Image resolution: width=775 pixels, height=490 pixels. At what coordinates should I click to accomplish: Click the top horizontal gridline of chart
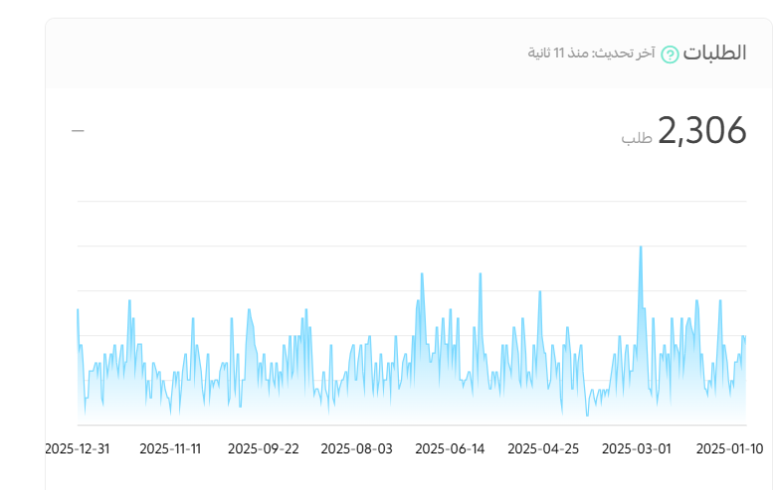click(x=400, y=201)
